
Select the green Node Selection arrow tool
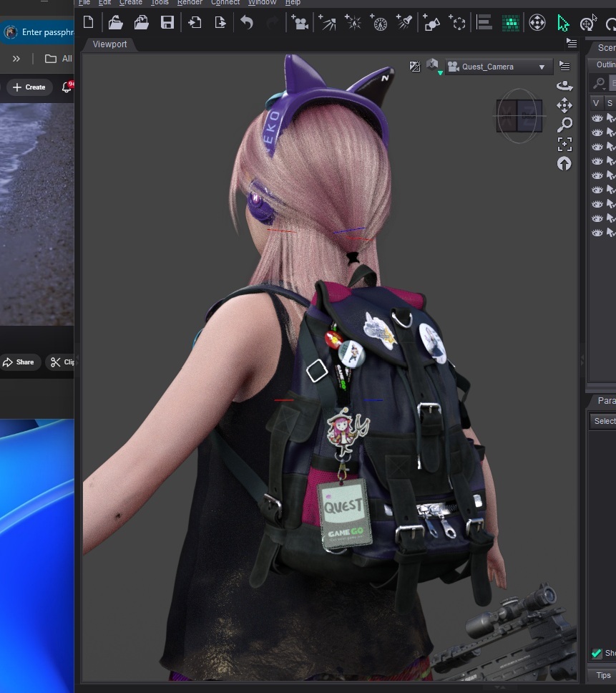point(563,23)
